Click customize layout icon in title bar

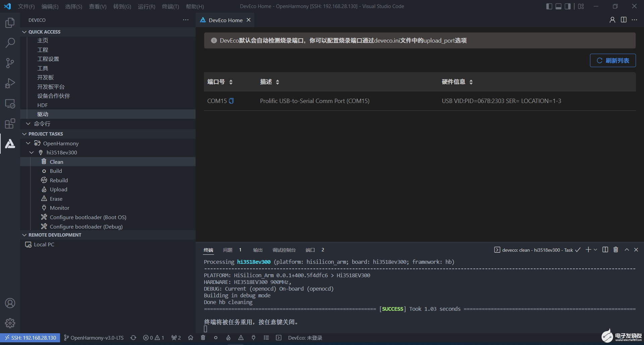pos(581,6)
